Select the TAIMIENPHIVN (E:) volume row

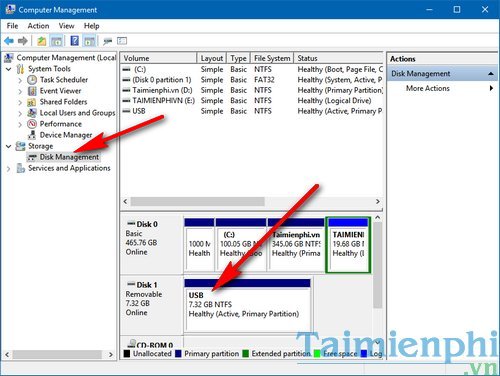(x=252, y=101)
